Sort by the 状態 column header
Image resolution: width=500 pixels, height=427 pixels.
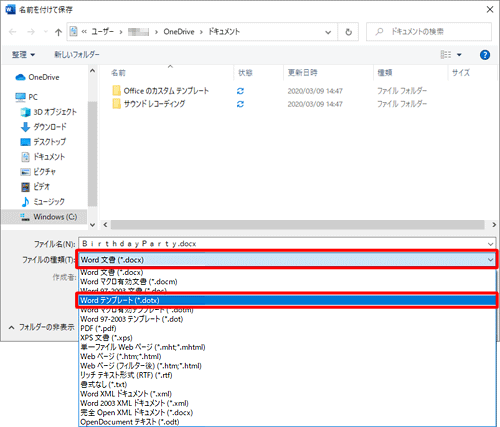tap(245, 73)
